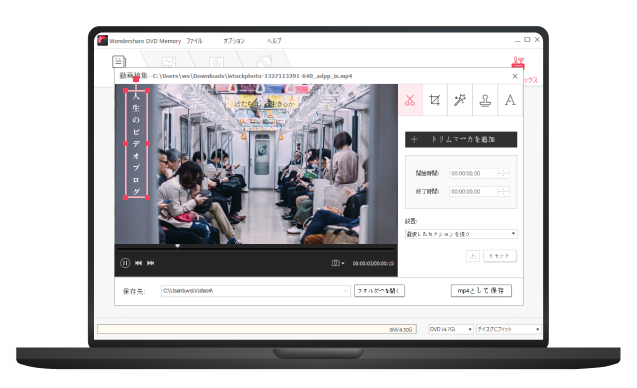637x388 pixels.
Task: Open the Help menu
Action: click(x=274, y=41)
